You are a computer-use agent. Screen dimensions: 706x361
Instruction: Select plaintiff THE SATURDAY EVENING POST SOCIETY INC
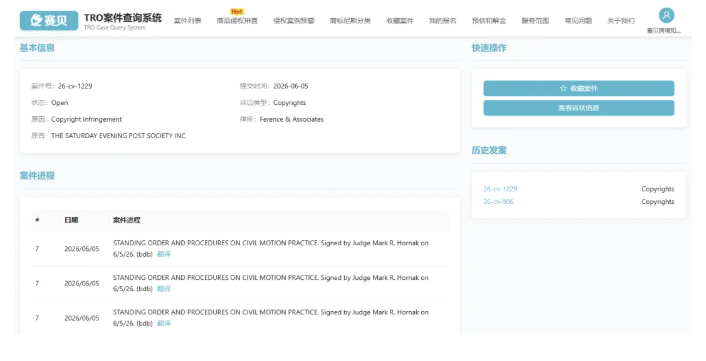tap(118, 135)
